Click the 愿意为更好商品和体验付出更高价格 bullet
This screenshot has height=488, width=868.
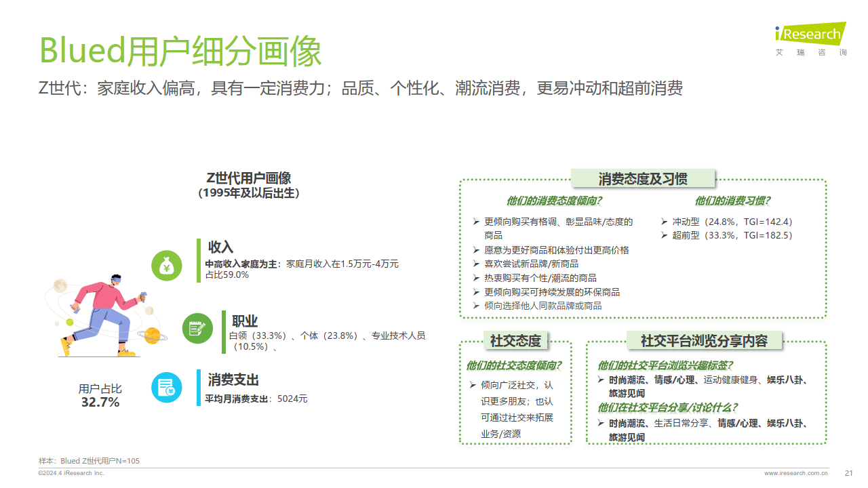[551, 250]
